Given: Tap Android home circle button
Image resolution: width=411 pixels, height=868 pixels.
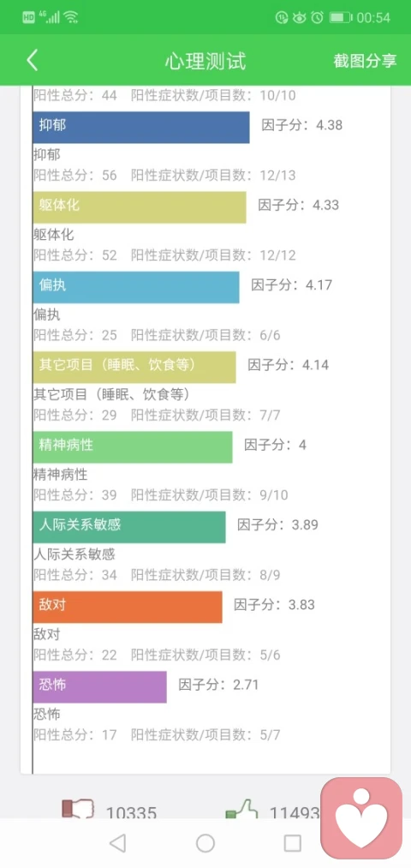Looking at the screenshot, I should click(x=205, y=842).
